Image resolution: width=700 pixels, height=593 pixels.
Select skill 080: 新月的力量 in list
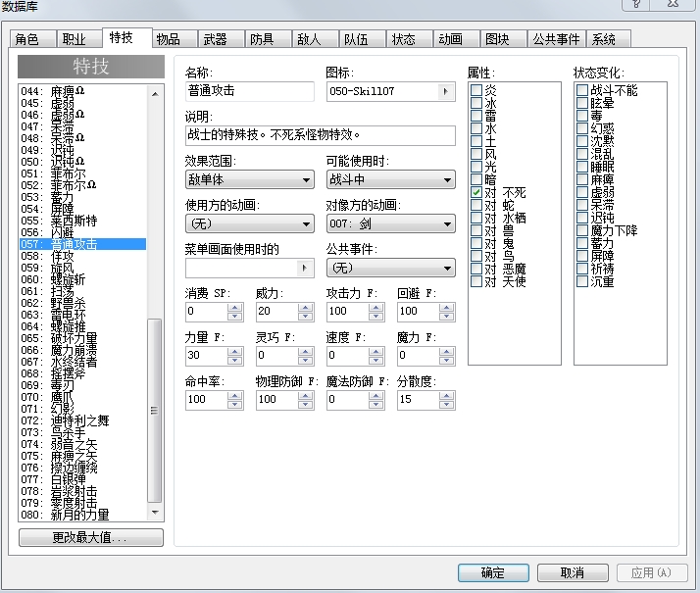(83, 515)
